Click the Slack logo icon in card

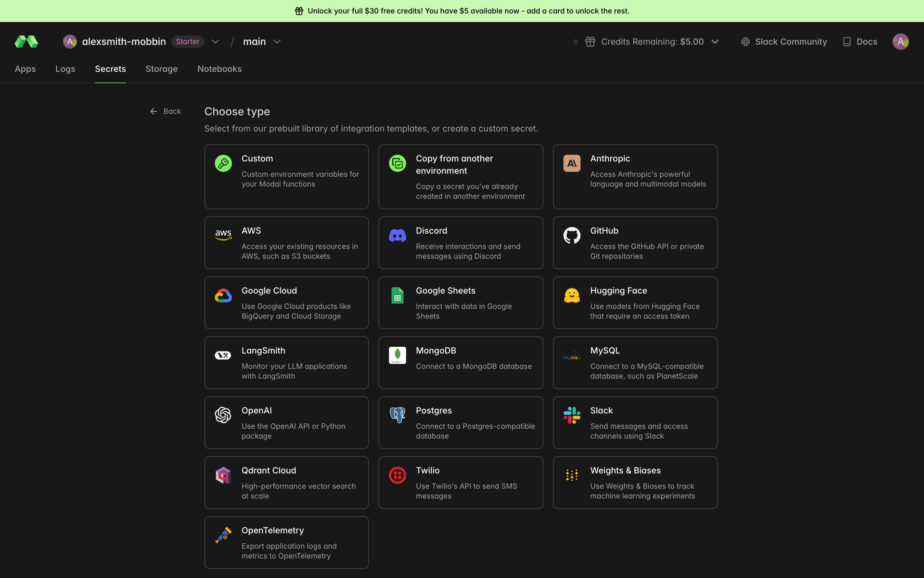pos(572,415)
